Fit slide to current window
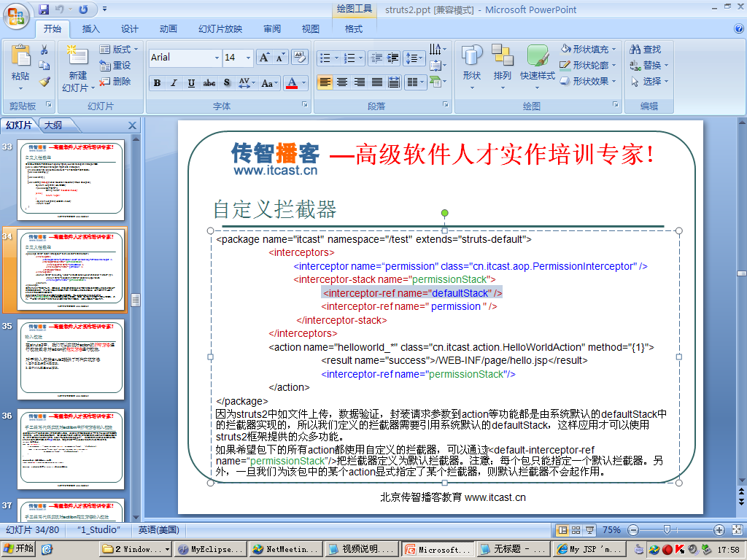This screenshot has height=560, width=747. (737, 529)
